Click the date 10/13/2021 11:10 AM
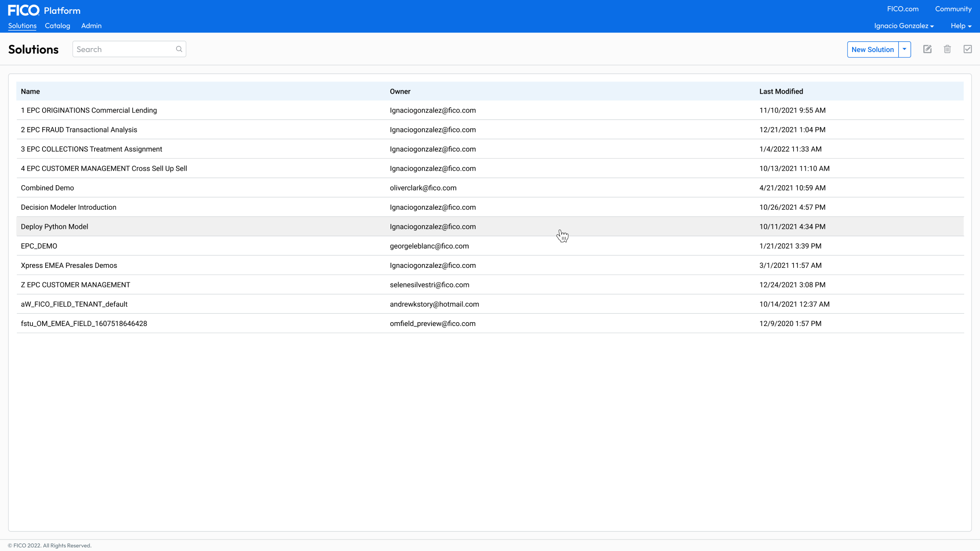 [x=794, y=168]
